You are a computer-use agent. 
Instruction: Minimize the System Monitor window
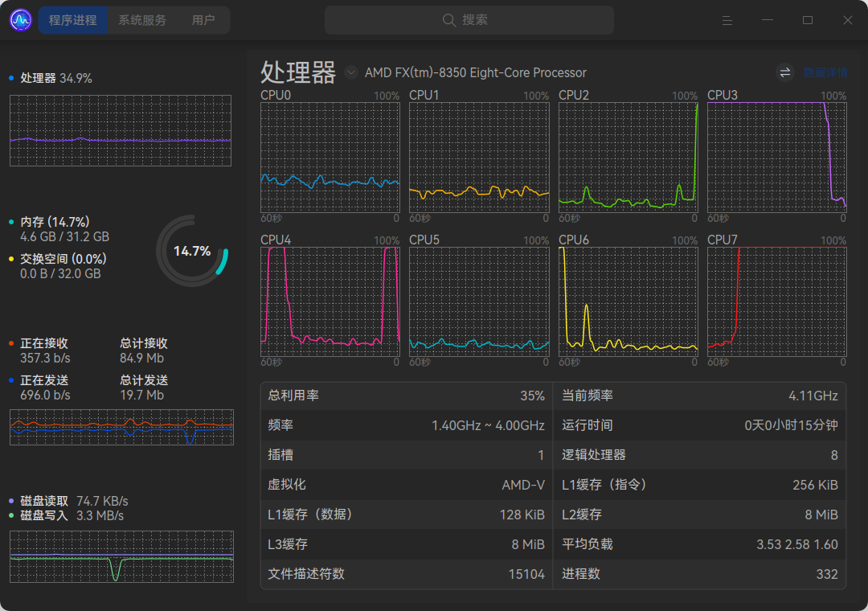(x=768, y=20)
